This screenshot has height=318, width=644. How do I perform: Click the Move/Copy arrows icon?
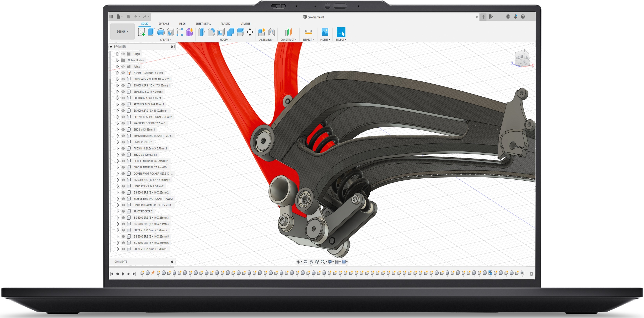coord(250,32)
